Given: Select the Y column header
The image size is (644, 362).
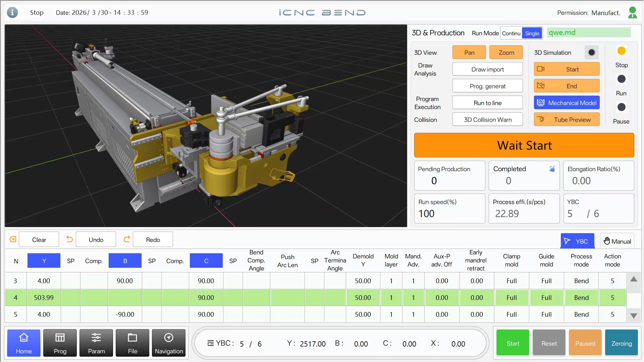Looking at the screenshot, I should [x=44, y=261].
